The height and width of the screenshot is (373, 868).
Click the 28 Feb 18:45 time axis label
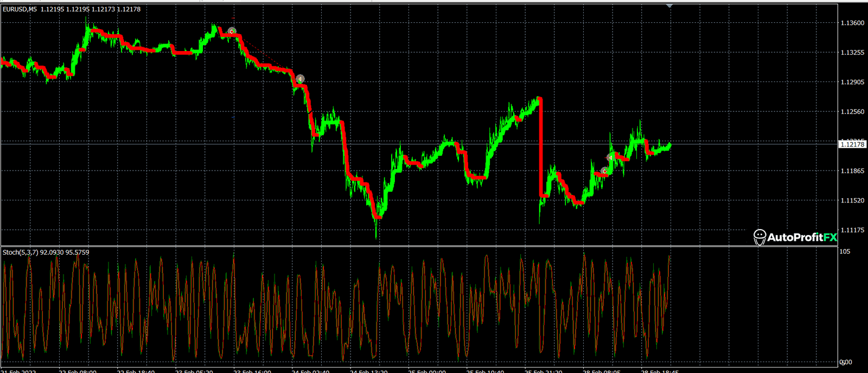click(660, 371)
